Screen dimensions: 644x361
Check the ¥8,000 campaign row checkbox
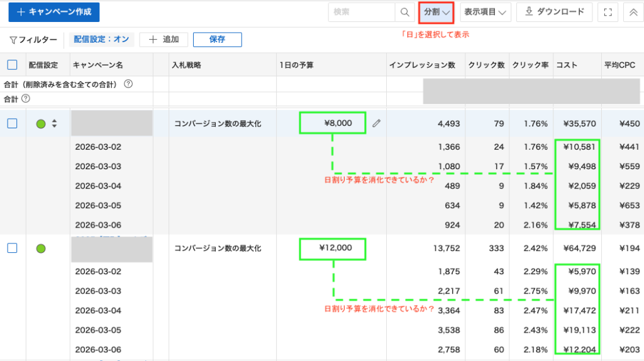(x=13, y=123)
